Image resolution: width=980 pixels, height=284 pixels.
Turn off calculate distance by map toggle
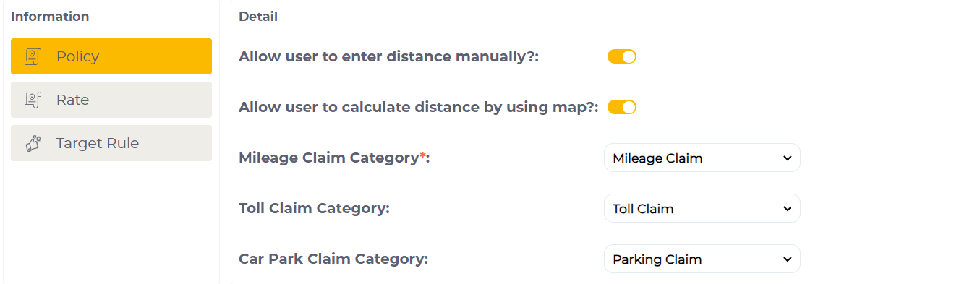click(622, 107)
